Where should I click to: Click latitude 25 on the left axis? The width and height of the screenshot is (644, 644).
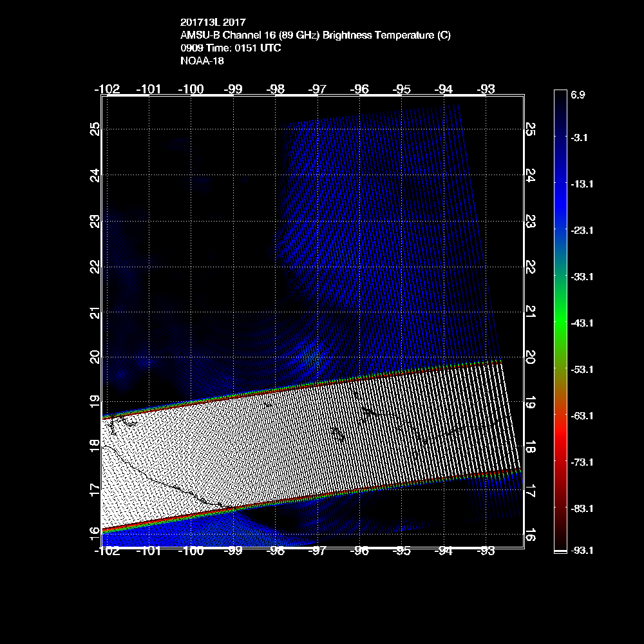coord(95,129)
